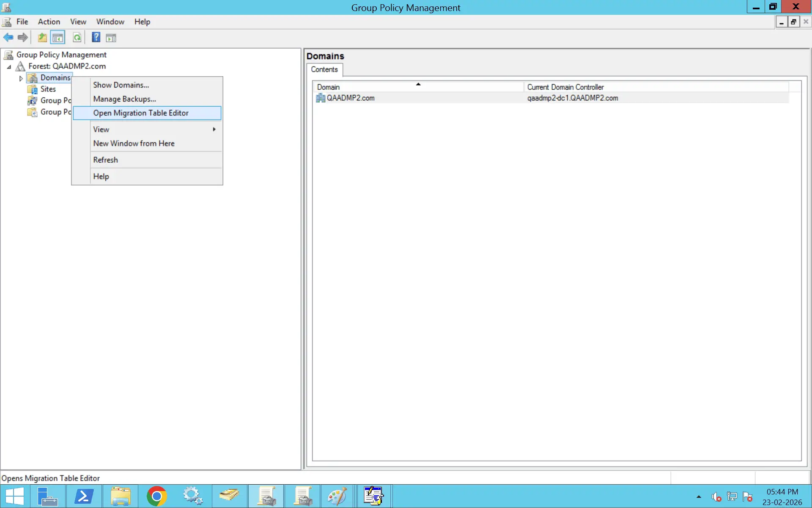Open Paint from the taskbar
The width and height of the screenshot is (812, 508).
[337, 496]
